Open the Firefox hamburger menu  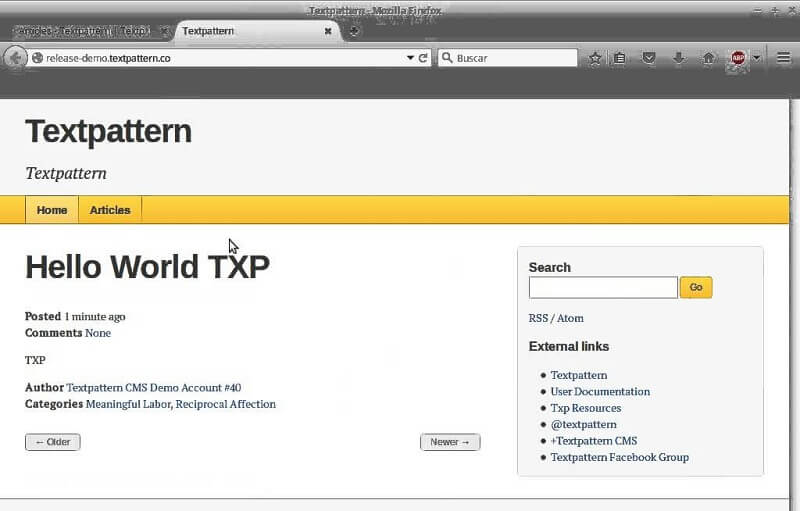coord(784,58)
